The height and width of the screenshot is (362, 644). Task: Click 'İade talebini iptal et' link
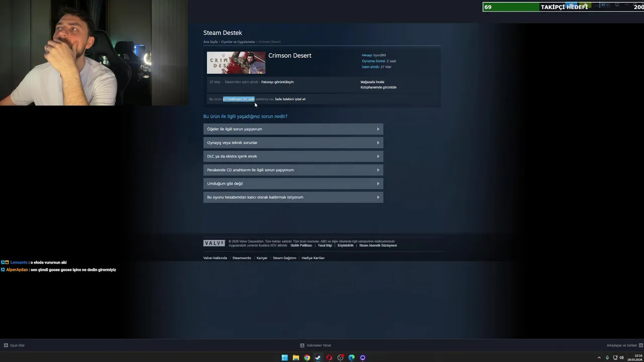(290, 99)
